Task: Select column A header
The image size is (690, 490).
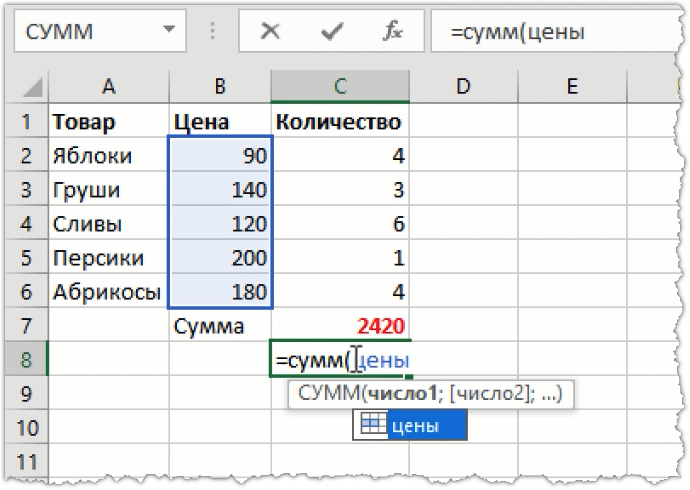Action: pyautogui.click(x=109, y=86)
